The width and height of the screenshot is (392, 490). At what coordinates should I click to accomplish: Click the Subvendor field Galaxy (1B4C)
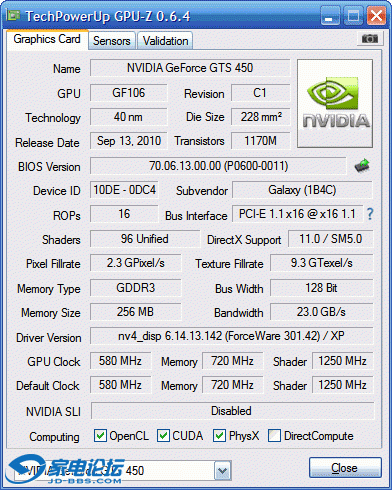[x=302, y=190]
